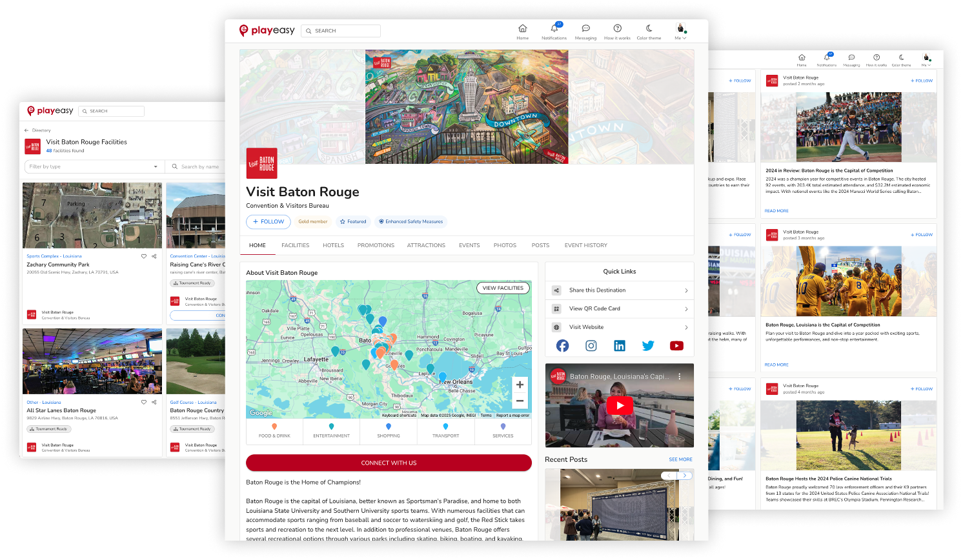Go back to Directory in left window
The width and height of the screenshot is (963, 560).
pos(37,130)
